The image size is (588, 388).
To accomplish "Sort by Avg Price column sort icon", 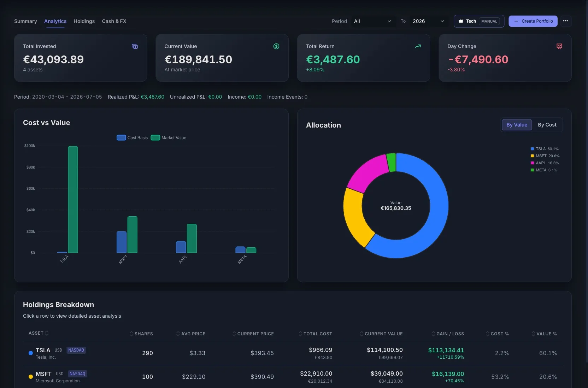I will pos(178,334).
